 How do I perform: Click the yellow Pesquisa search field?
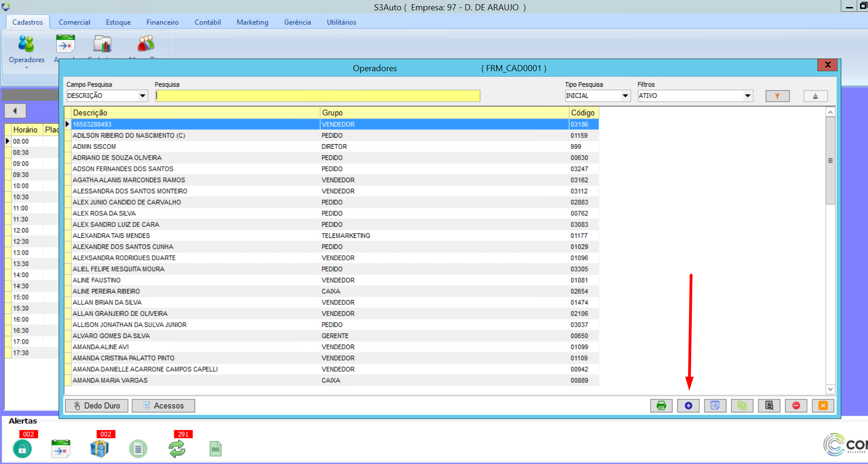[x=317, y=96]
